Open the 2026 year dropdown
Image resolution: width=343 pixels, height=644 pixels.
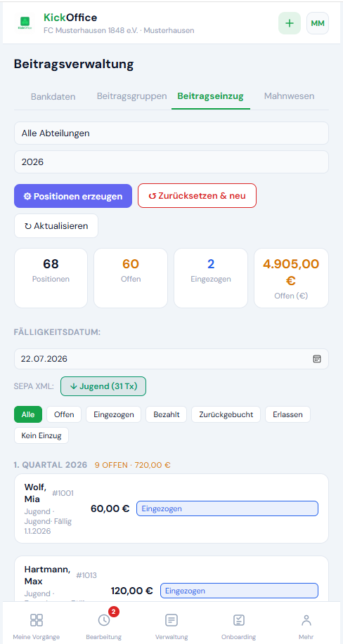(x=171, y=162)
